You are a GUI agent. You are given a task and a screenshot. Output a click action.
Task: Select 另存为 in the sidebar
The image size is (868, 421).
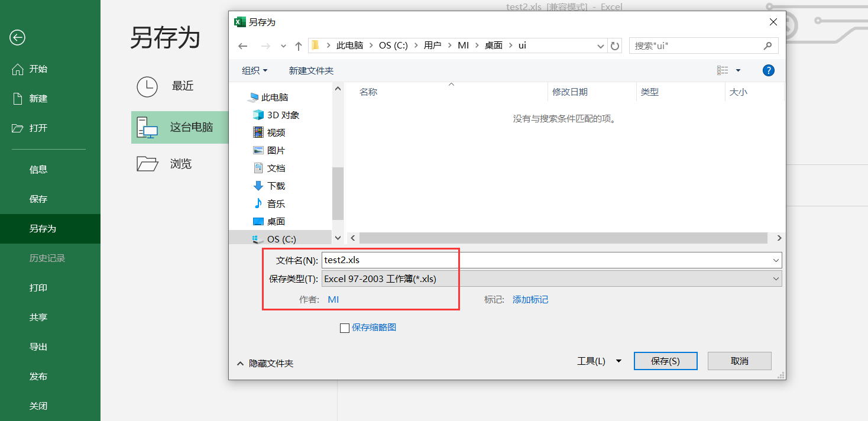(x=50, y=229)
